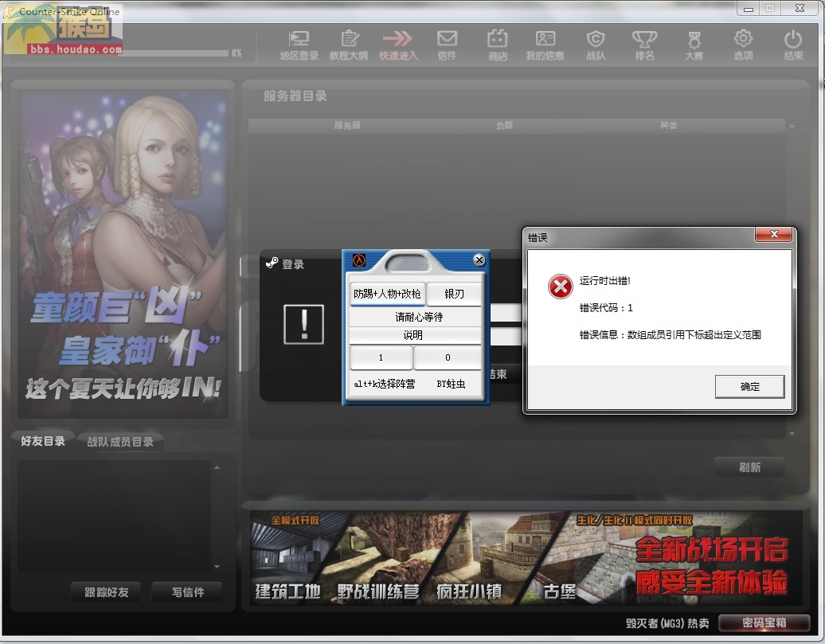Sort server list by 种类 column
This screenshot has height=644, width=825.
[669, 125]
